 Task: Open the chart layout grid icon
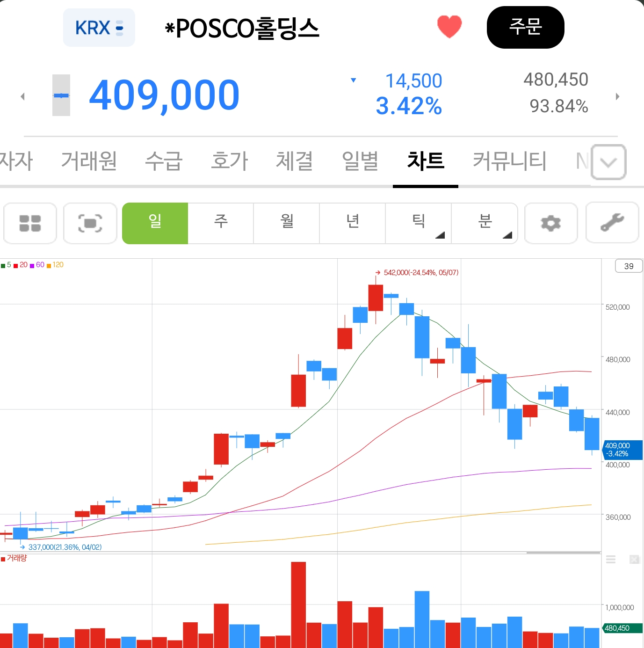pos(30,223)
